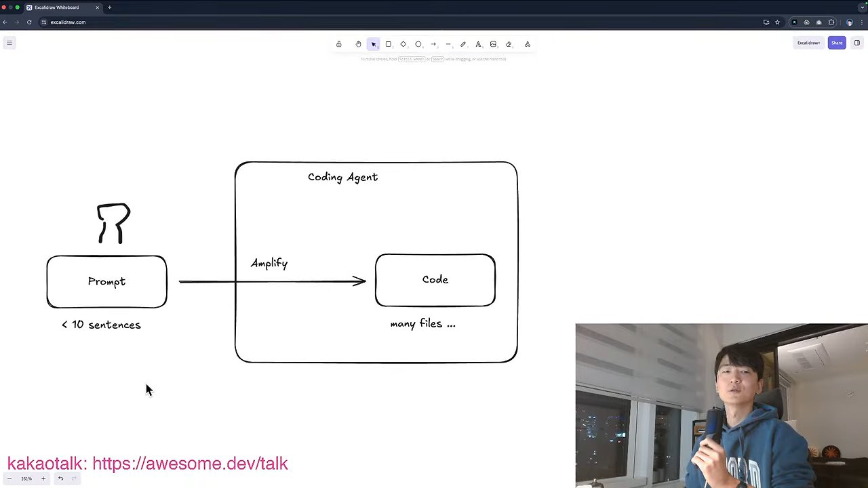Bookmark this page with the star icon
This screenshot has height=488, width=868.
coord(777,22)
